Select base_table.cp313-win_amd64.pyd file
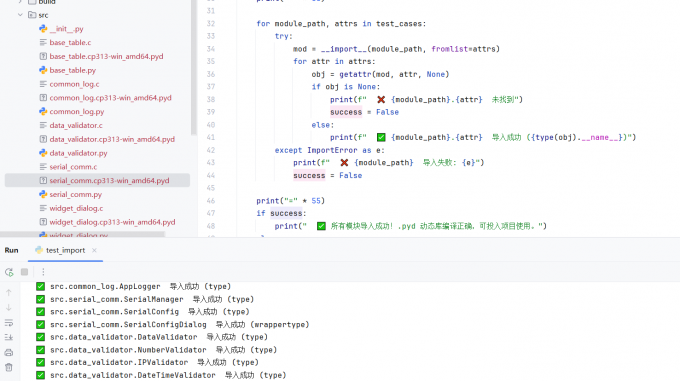The image size is (680, 381). [106, 56]
